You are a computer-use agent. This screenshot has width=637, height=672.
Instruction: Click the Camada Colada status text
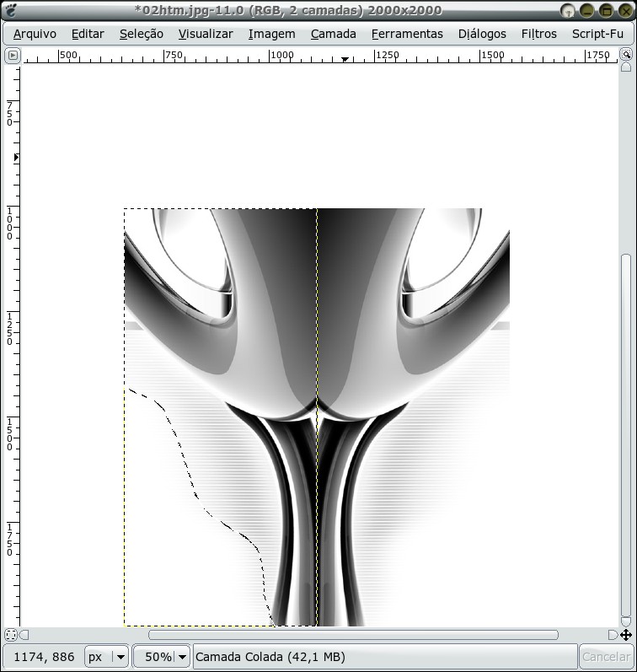270,657
